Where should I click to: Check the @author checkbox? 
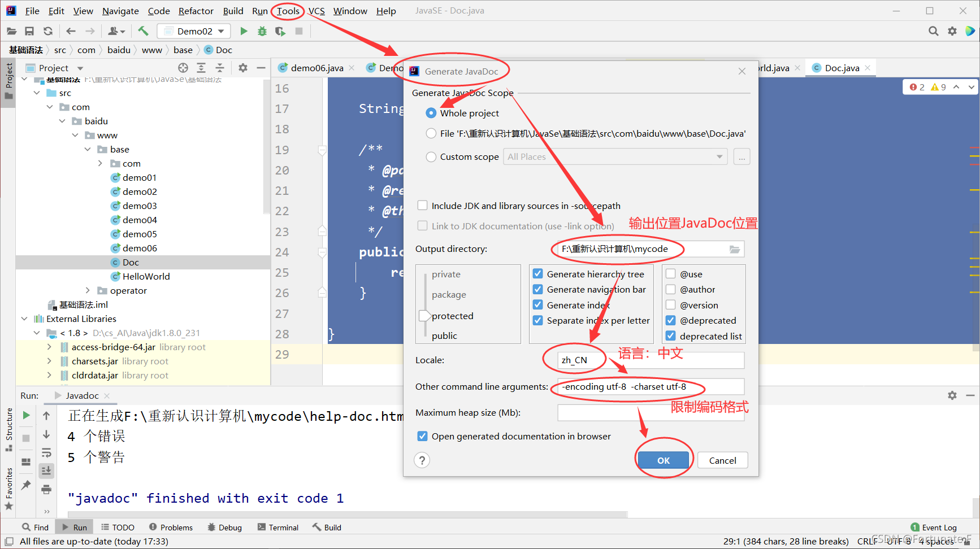pos(671,289)
